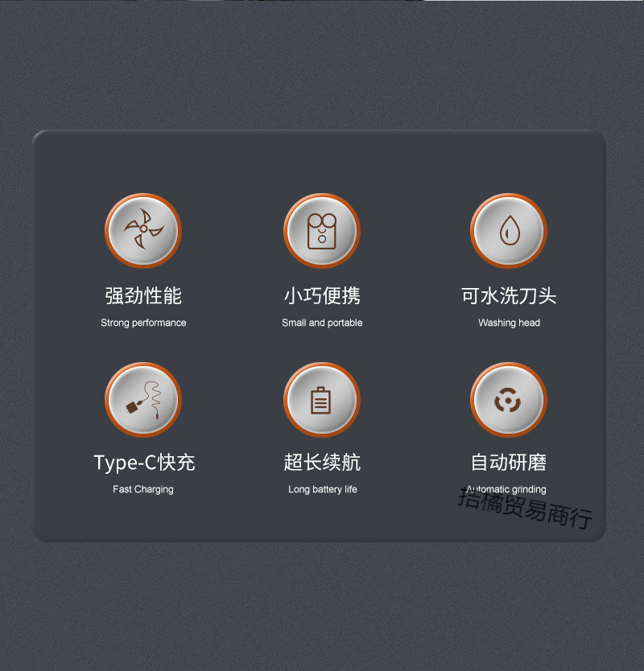Click the 拾橘贸易商行 watermark text
Viewport: 644px width, 671px height.
(525, 508)
